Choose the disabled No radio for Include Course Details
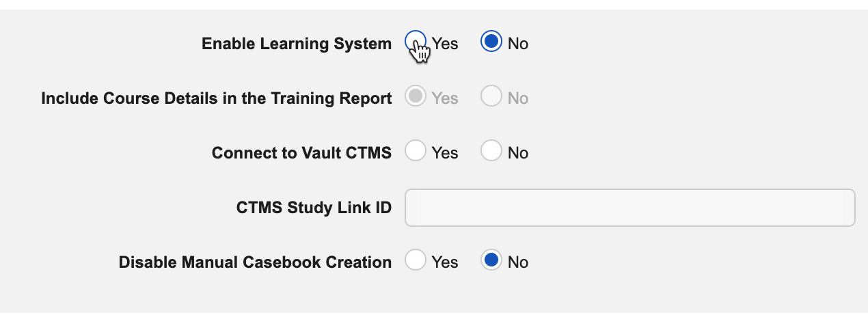 pyautogui.click(x=491, y=97)
